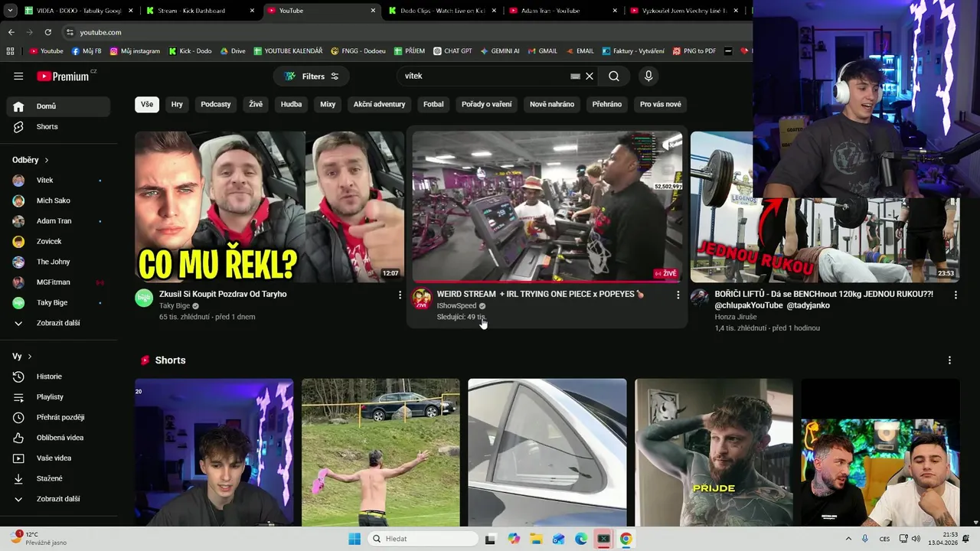Open Chrome from the taskbar

tap(626, 539)
